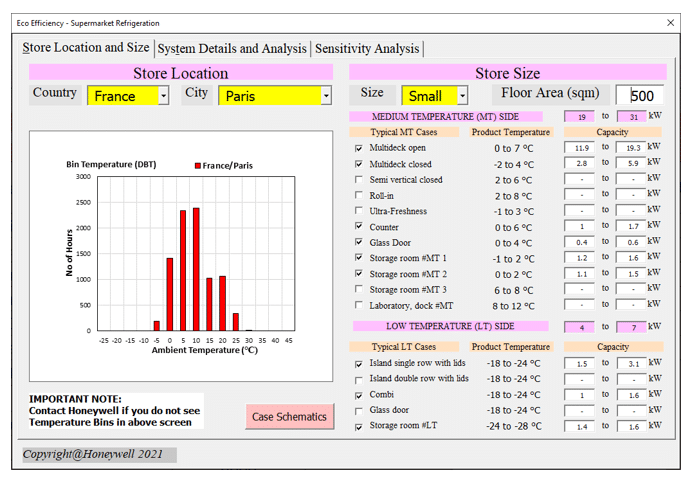
Task: Switch to System Details and Analysis tab
Action: [232, 48]
